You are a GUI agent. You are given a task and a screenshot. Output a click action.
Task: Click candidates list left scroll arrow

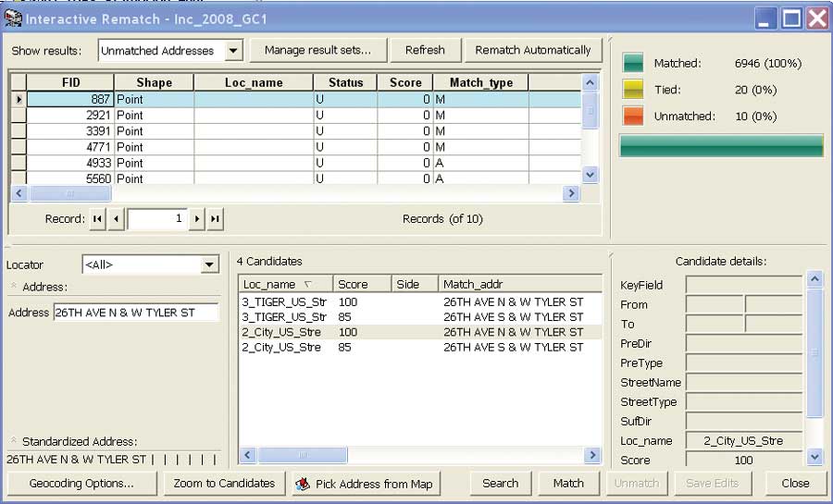click(247, 455)
